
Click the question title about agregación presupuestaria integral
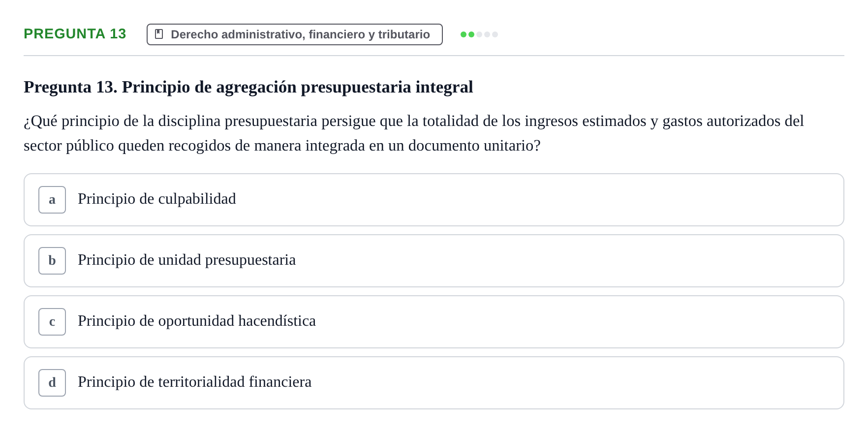coord(248,87)
